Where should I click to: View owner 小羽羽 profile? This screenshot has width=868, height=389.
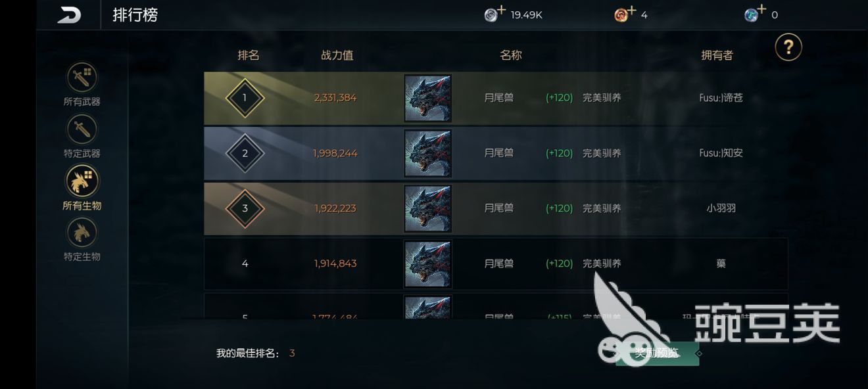721,208
